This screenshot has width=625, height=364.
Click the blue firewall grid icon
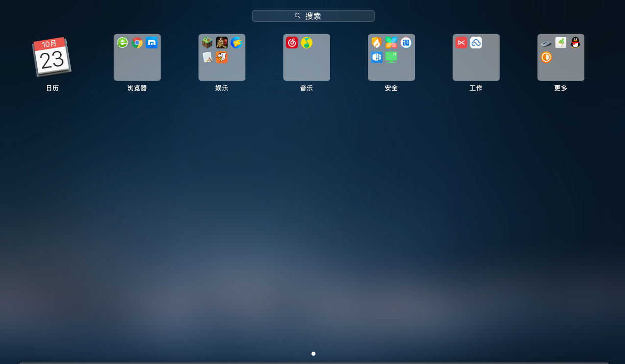pyautogui.click(x=377, y=57)
